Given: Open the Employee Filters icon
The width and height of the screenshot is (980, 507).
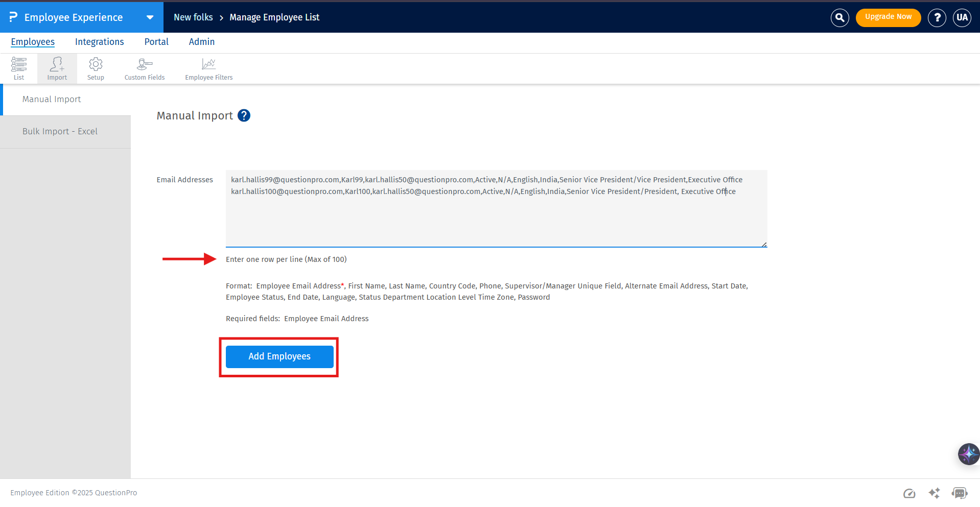Looking at the screenshot, I should [209, 68].
